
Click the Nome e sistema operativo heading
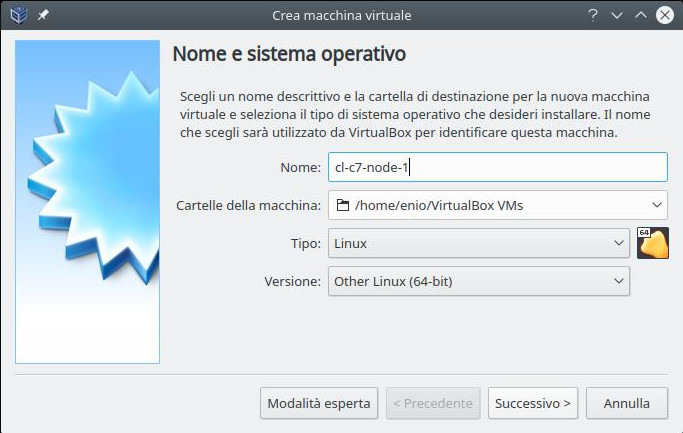289,53
